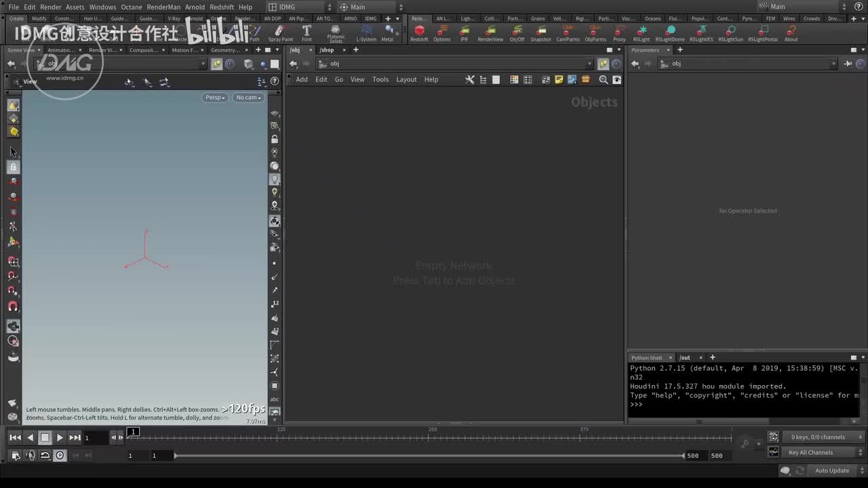Toggle viewport lock camera padlock icon

[275, 139]
